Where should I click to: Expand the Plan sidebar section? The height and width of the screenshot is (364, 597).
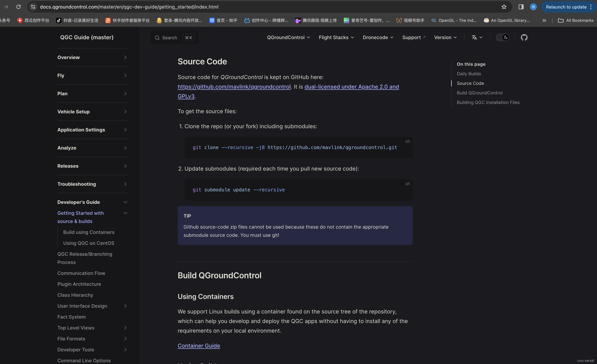93,94
